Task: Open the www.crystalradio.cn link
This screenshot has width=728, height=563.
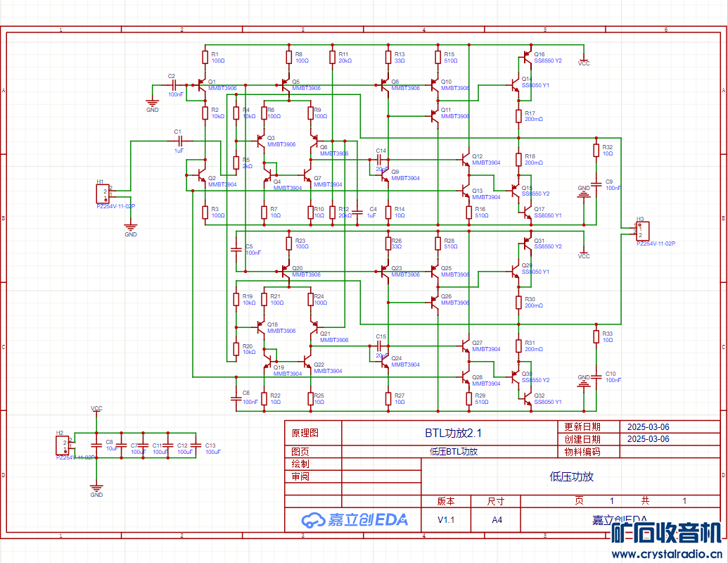Action: (667, 554)
